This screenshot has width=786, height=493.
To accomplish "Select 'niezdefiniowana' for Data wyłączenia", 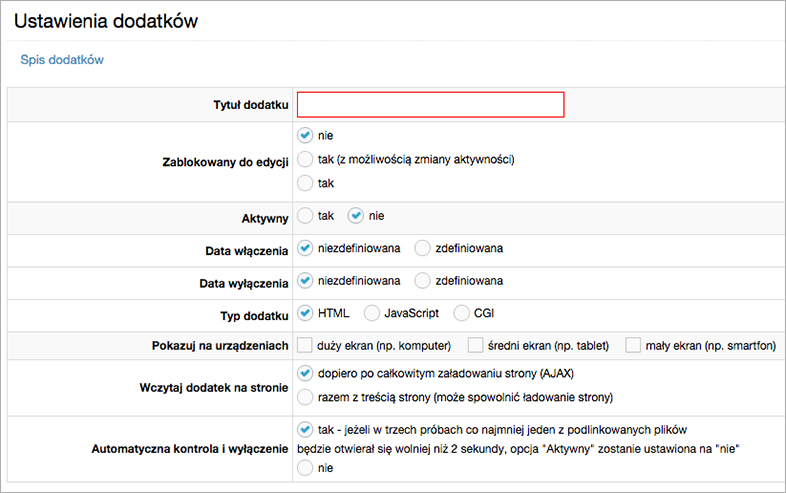I will [306, 281].
